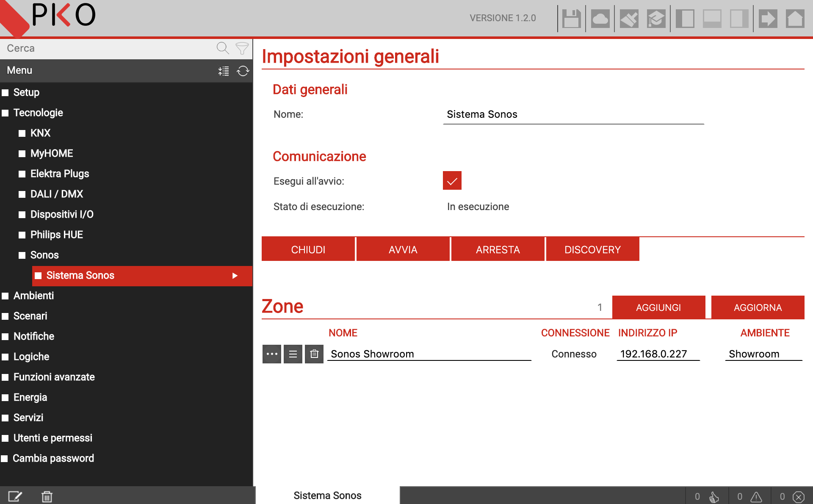Go to home via house icon
813x504 pixels.
795,19
